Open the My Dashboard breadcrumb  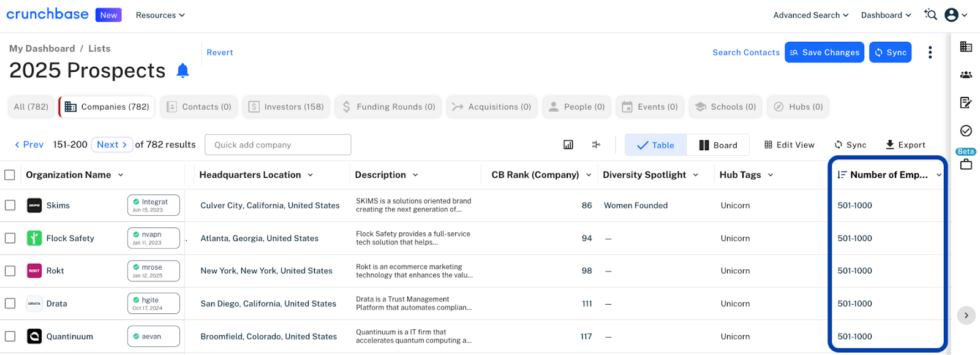(x=42, y=48)
